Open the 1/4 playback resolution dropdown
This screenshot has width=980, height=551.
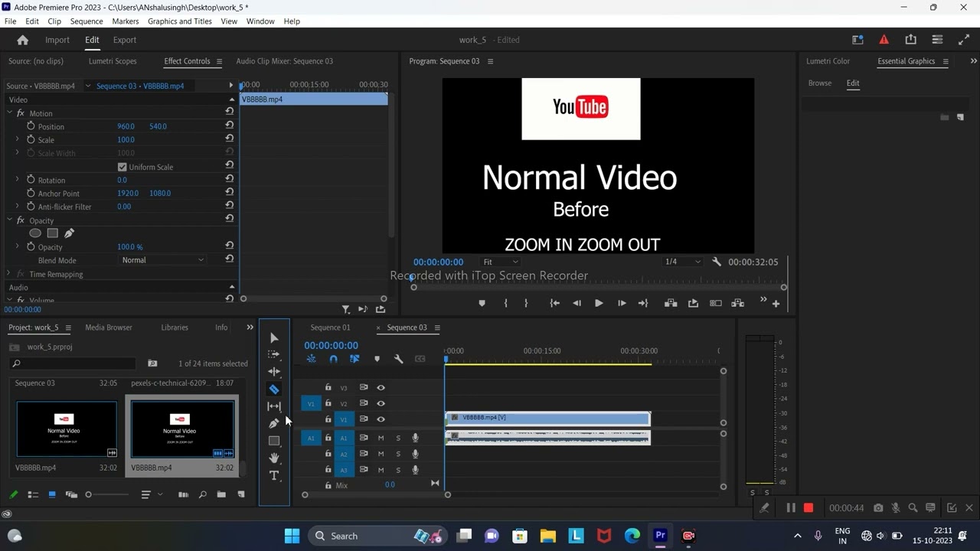[682, 262]
